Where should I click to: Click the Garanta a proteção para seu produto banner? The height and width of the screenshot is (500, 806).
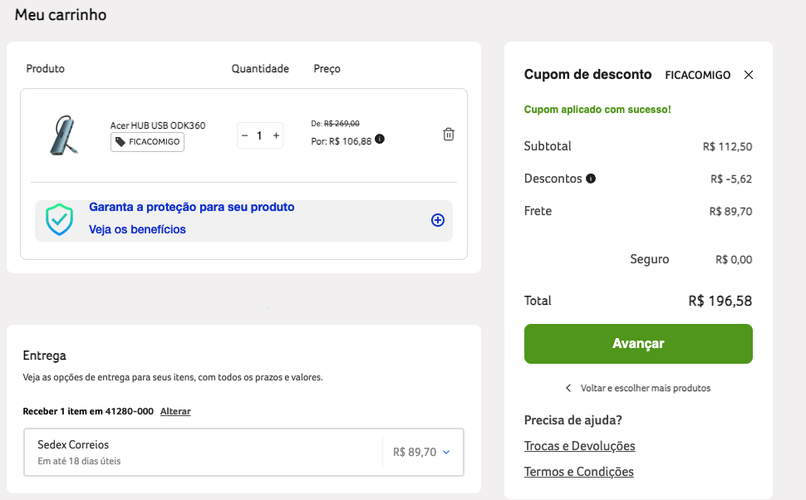[x=192, y=207]
